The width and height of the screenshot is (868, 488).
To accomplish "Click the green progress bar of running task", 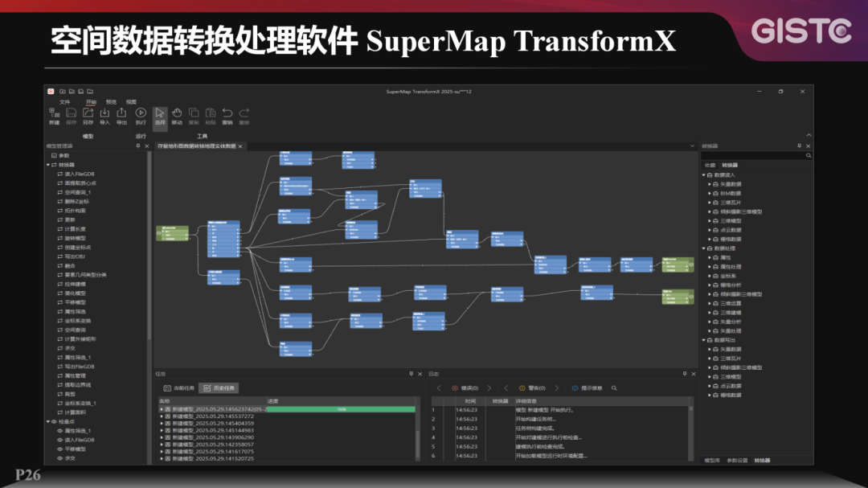I will click(x=340, y=408).
